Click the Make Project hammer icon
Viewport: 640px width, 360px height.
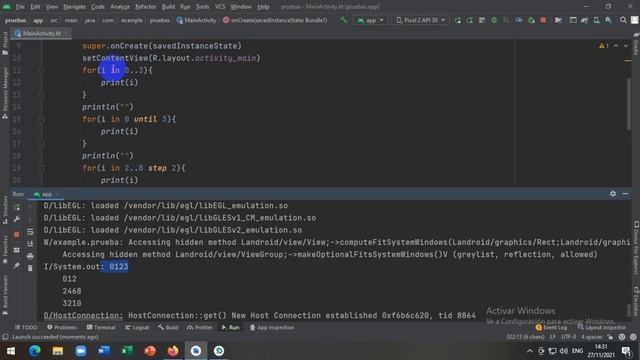344,20
